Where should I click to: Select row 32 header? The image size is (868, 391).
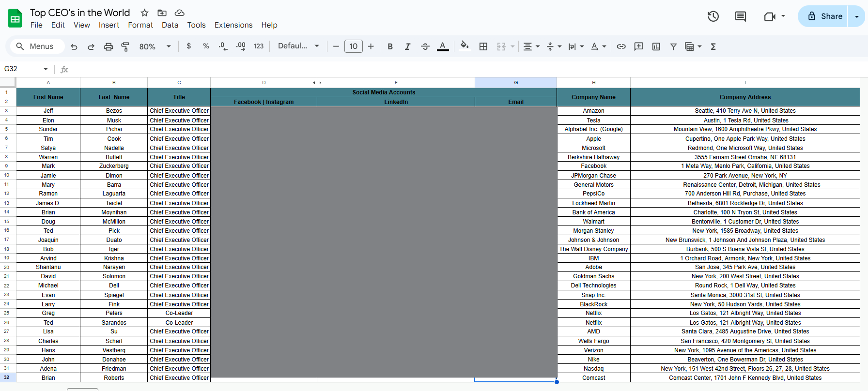(x=7, y=377)
